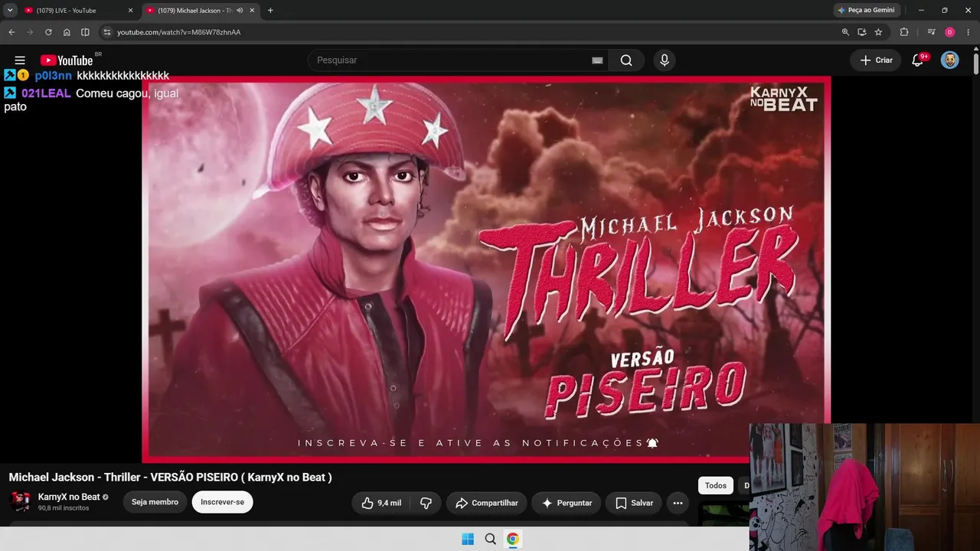Save the video with Salvar
Screen dimensions: 980x551
pyautogui.click(x=634, y=503)
